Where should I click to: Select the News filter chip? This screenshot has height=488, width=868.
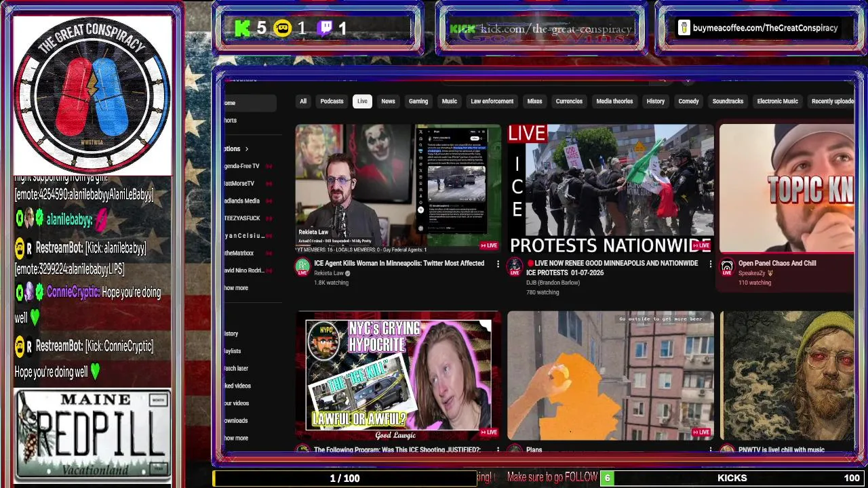(388, 101)
